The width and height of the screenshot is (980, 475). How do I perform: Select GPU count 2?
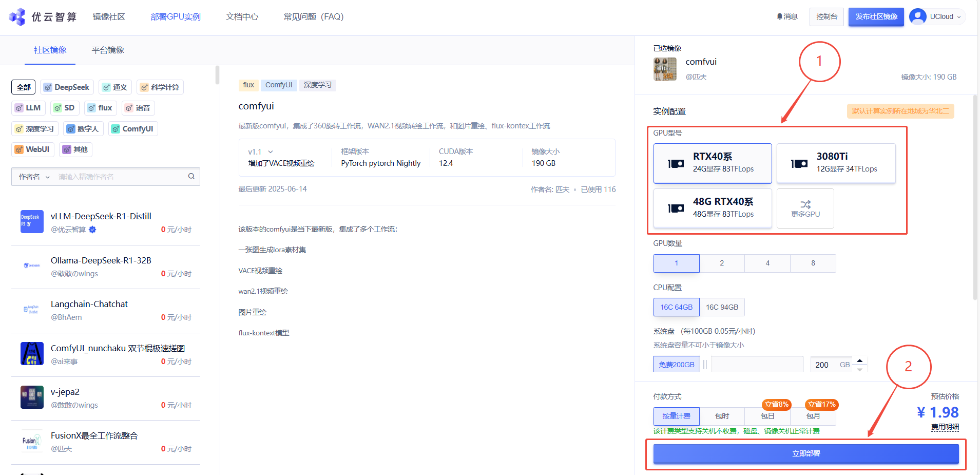tap(722, 263)
